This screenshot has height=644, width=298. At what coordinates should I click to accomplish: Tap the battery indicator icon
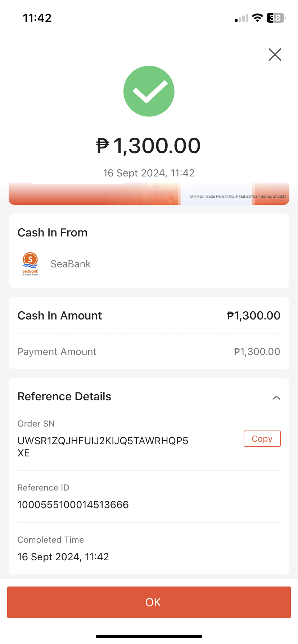276,18
